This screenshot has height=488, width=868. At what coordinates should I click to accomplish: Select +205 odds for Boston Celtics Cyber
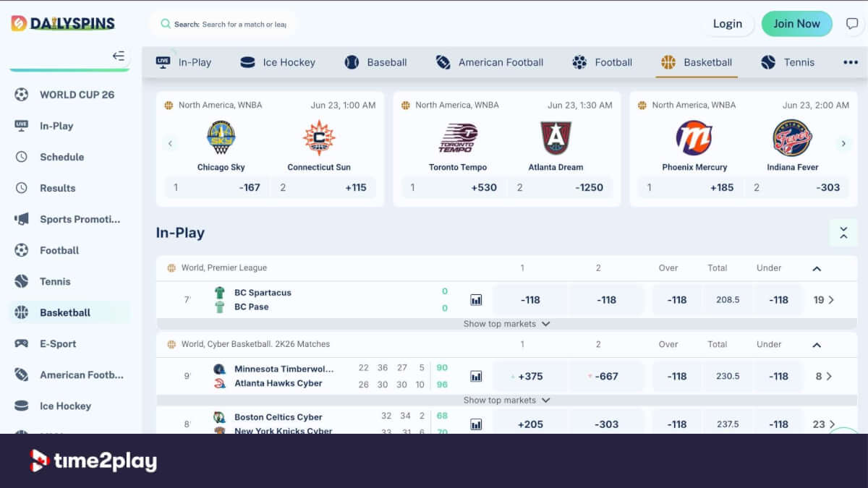coord(530,424)
